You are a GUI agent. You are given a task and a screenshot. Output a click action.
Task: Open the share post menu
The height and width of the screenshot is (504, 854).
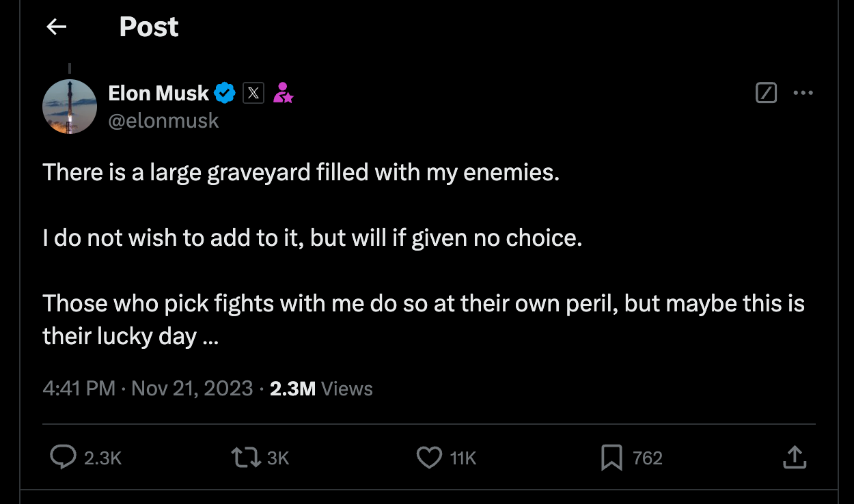[x=794, y=458]
